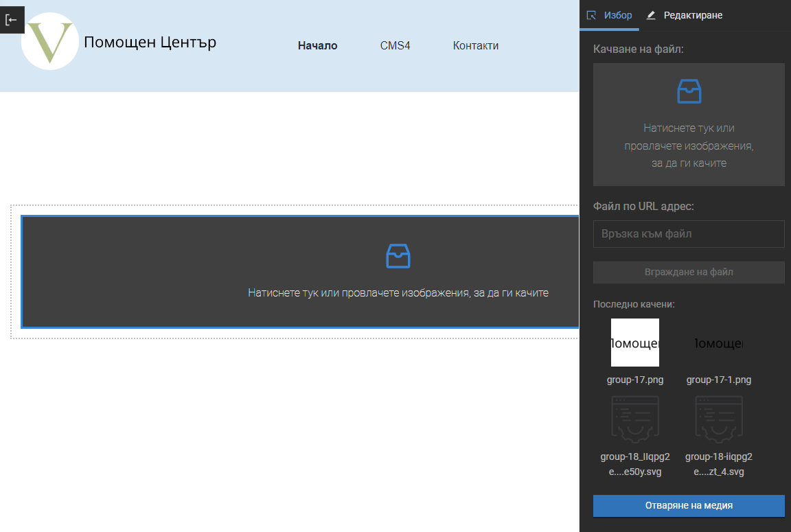Select the group-18-iiqpg2 zt_4.svg file icon
Image resolution: width=791 pixels, height=532 pixels.
(718, 418)
